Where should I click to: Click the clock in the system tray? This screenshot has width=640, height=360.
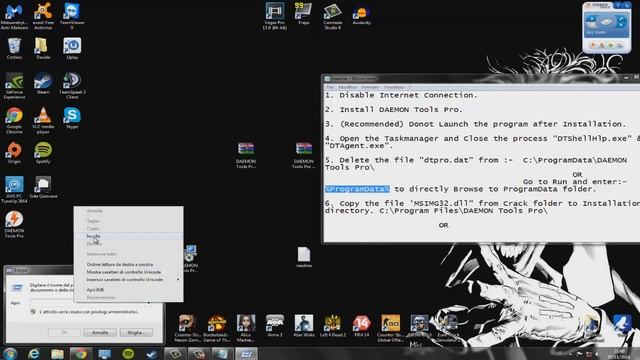tap(619, 354)
